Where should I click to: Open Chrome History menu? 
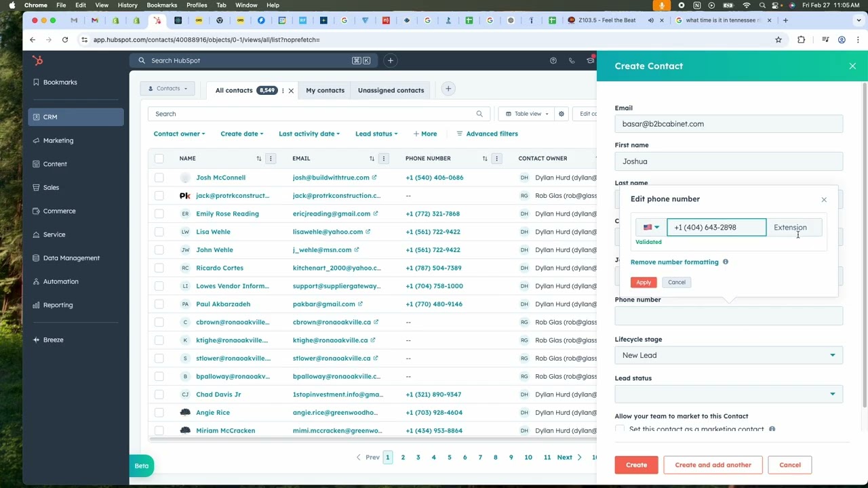point(127,5)
